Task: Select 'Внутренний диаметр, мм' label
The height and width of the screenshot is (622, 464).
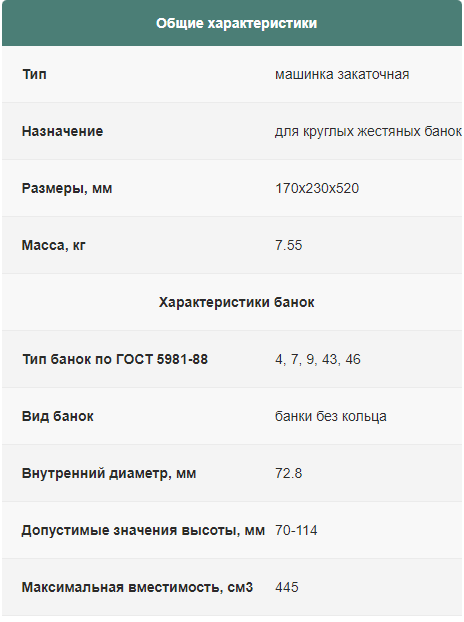Action: coord(109,473)
